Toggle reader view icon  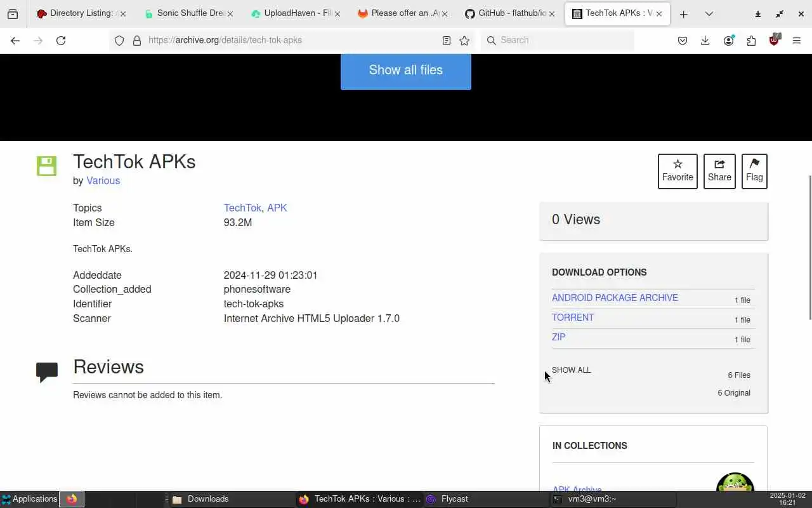(x=447, y=41)
